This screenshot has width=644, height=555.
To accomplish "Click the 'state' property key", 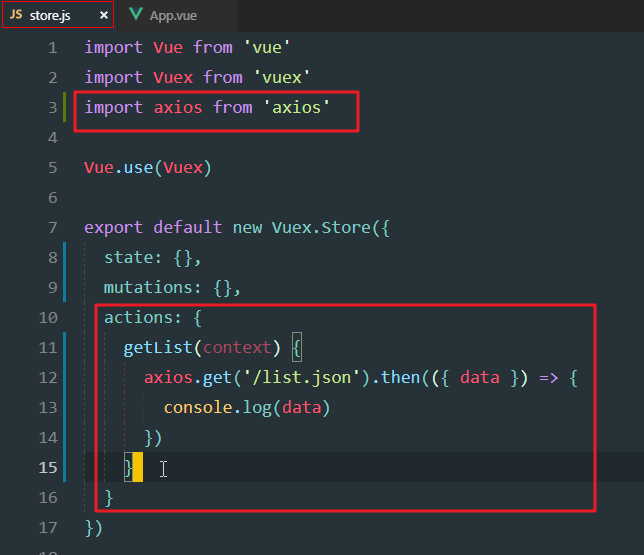I will [128, 257].
